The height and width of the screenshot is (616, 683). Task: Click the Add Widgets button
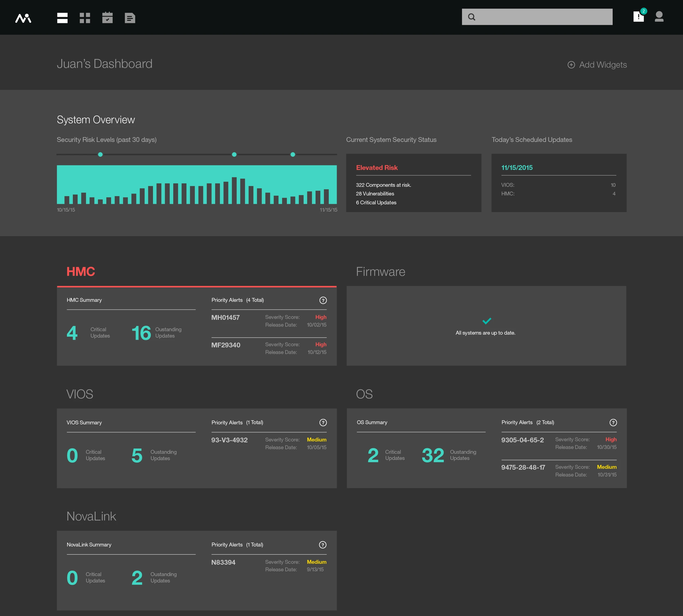tap(597, 65)
